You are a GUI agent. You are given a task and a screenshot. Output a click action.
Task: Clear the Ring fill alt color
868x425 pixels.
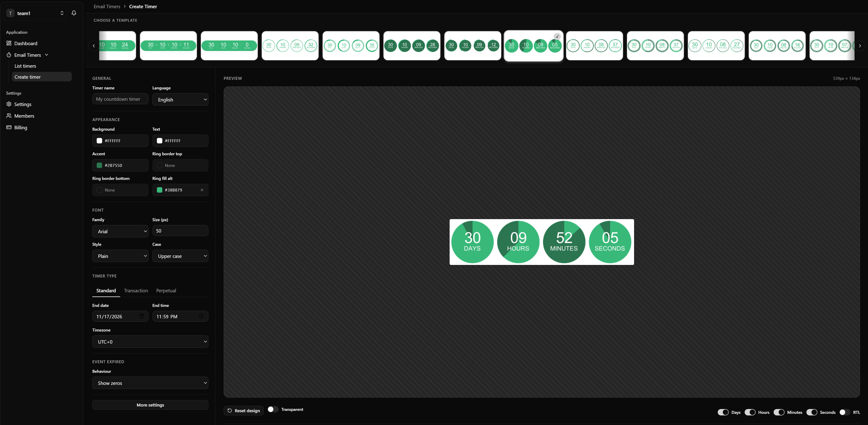coord(202,190)
